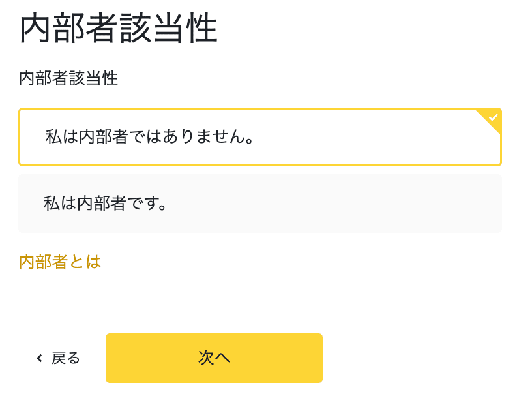Proceed to the next step with 次へ
532x411 pixels.
click(x=214, y=358)
